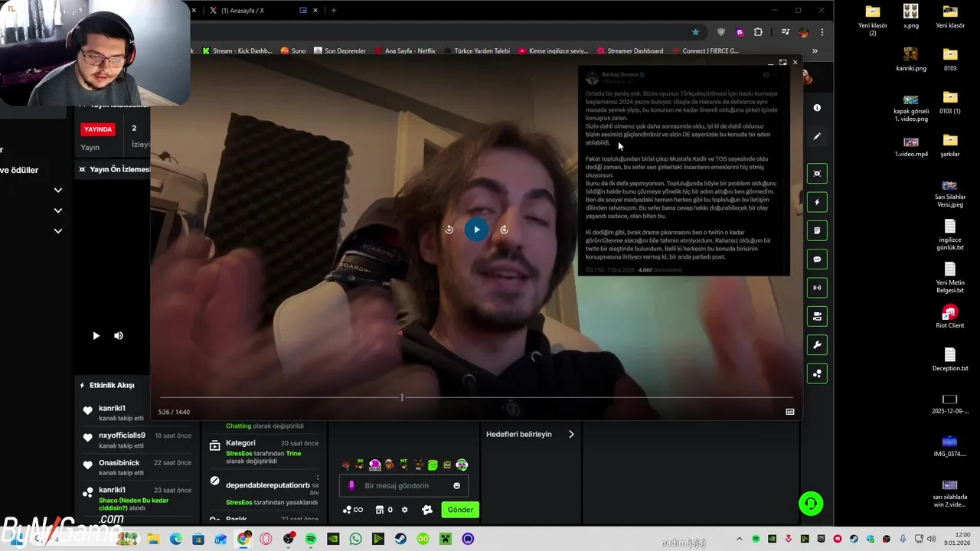Open the chat bubble icon in the sidebar
This screenshot has height=551, width=980.
tap(817, 259)
